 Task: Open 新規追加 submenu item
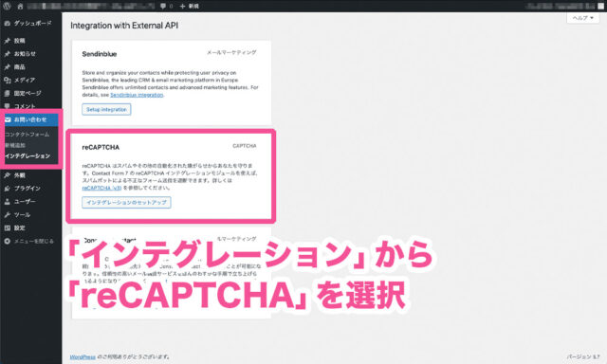[x=15, y=145]
